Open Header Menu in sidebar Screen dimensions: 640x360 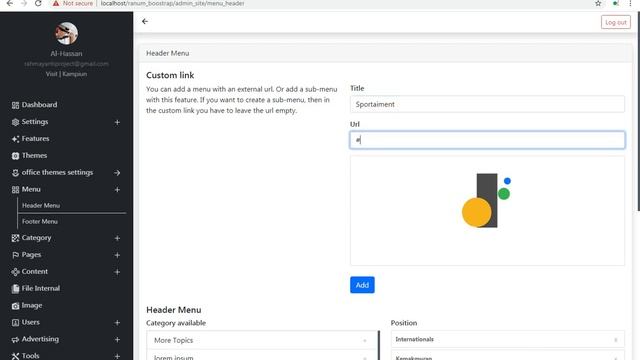41,205
